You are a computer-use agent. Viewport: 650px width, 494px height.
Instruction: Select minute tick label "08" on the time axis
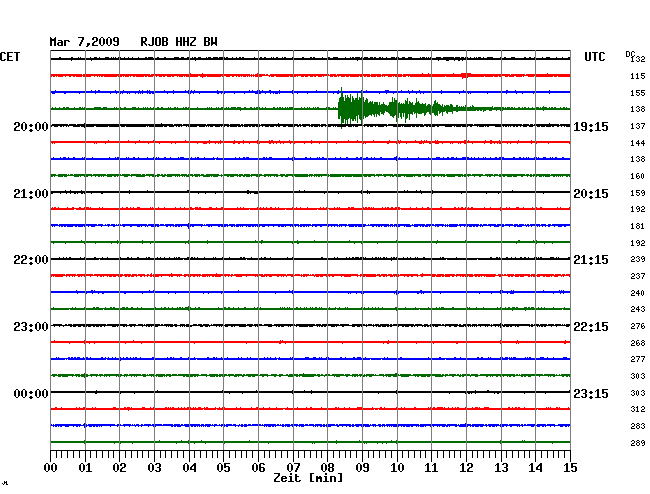(x=327, y=467)
